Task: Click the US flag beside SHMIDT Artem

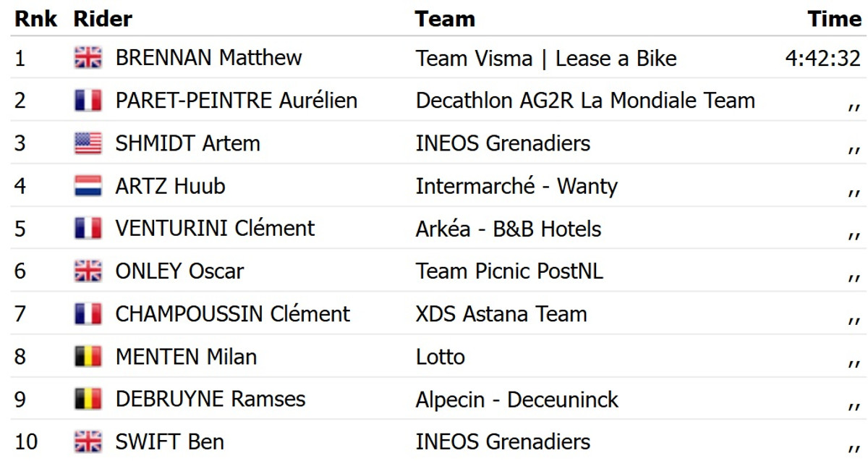Action: coord(88,143)
